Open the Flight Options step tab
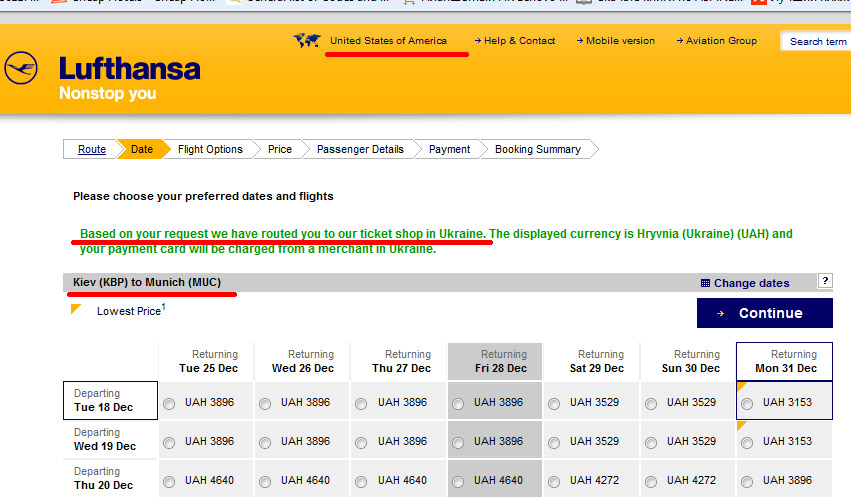The image size is (851, 497). click(210, 149)
